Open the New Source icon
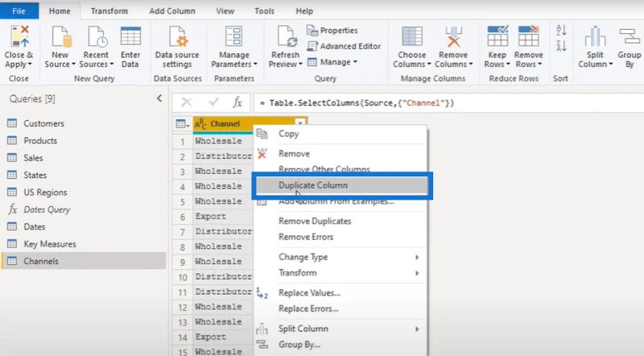The width and height of the screenshot is (644, 356). pos(61,36)
